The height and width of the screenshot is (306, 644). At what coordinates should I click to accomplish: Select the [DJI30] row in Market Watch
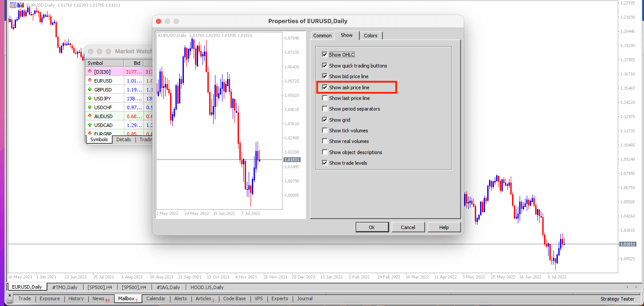point(119,72)
